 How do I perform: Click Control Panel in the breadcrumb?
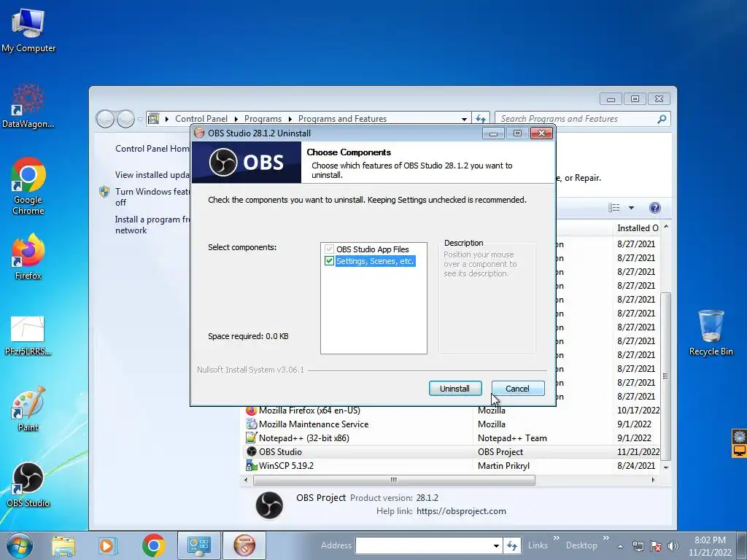pyautogui.click(x=201, y=119)
